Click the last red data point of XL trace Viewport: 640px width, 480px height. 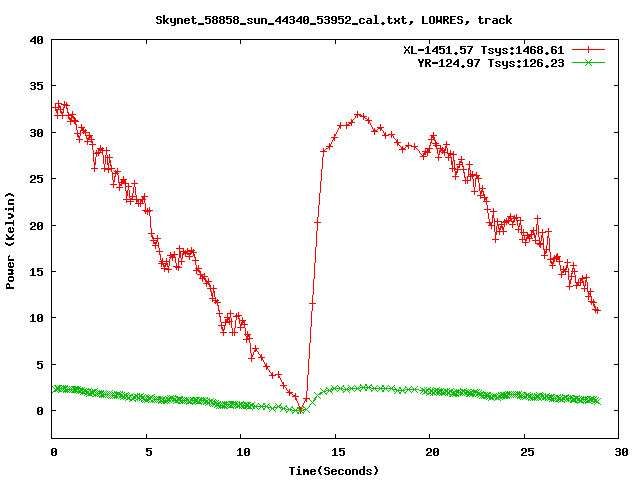pos(597,311)
